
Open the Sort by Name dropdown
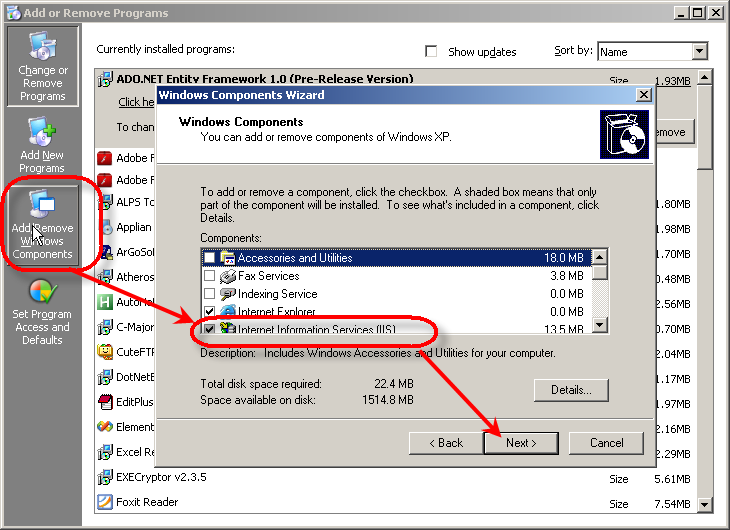click(x=699, y=51)
